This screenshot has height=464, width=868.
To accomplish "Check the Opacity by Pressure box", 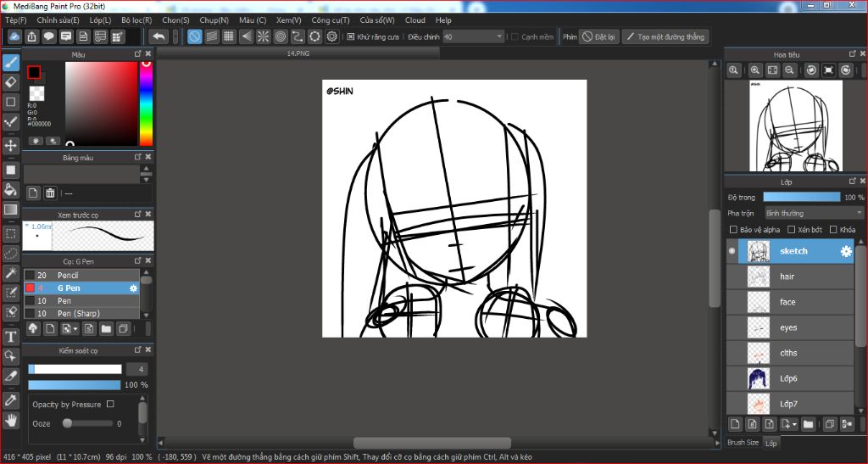I will point(110,405).
